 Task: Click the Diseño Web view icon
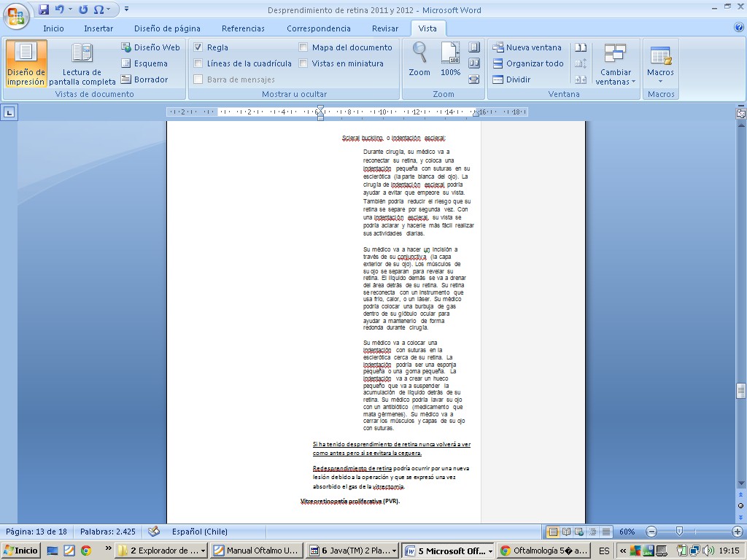126,47
